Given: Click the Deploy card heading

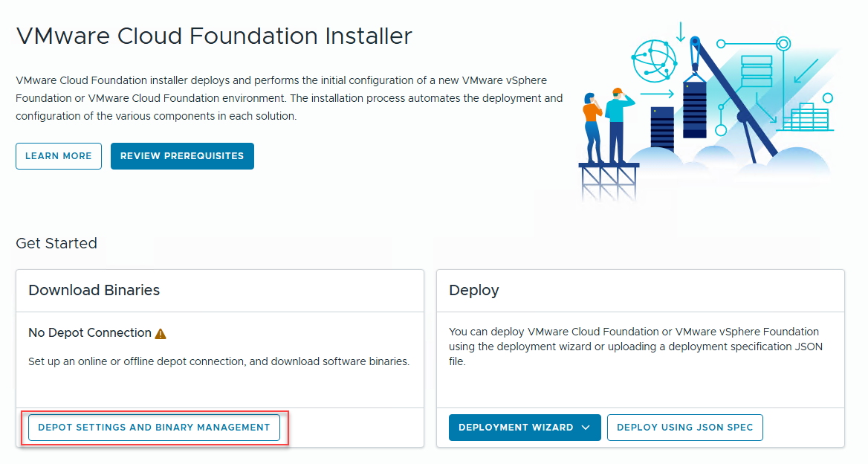Looking at the screenshot, I should pos(474,290).
